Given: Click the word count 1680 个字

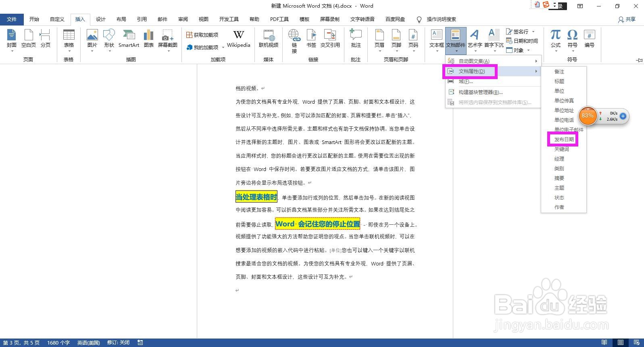Looking at the screenshot, I should [58, 343].
